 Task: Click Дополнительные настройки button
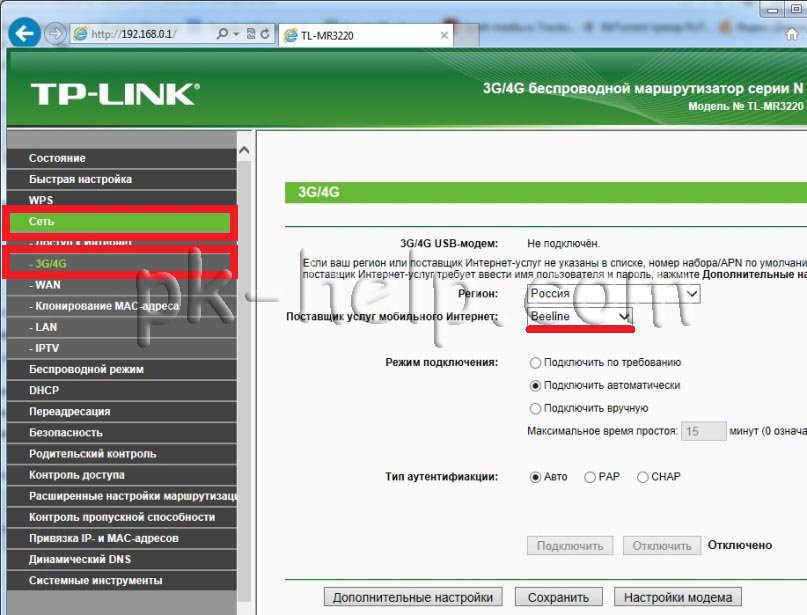point(413,597)
